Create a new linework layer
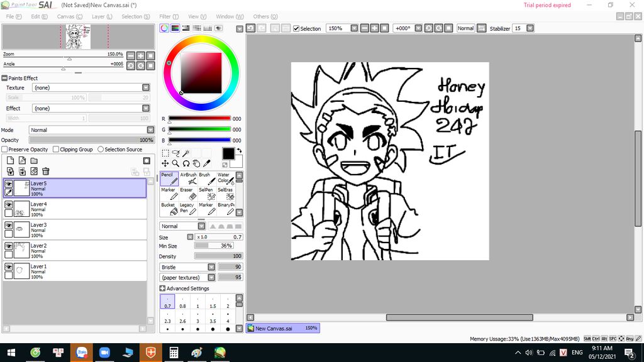Image resolution: width=644 pixels, height=362 pixels. (22, 160)
